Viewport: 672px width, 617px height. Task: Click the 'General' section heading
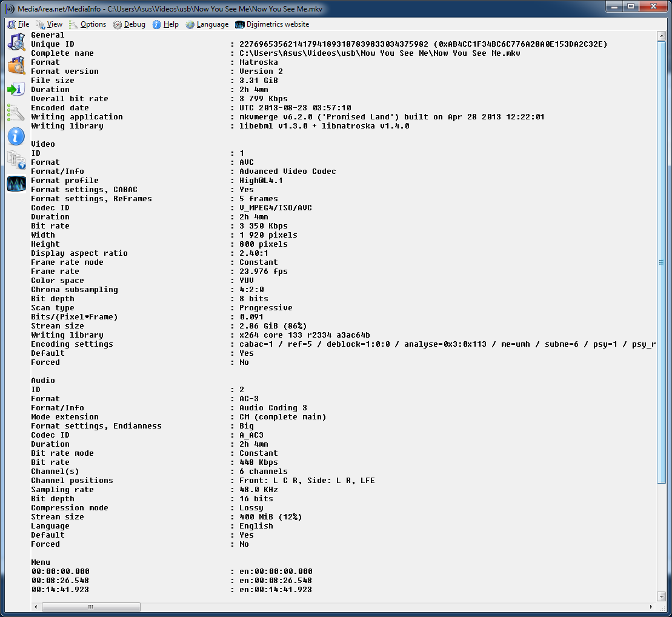(x=48, y=35)
